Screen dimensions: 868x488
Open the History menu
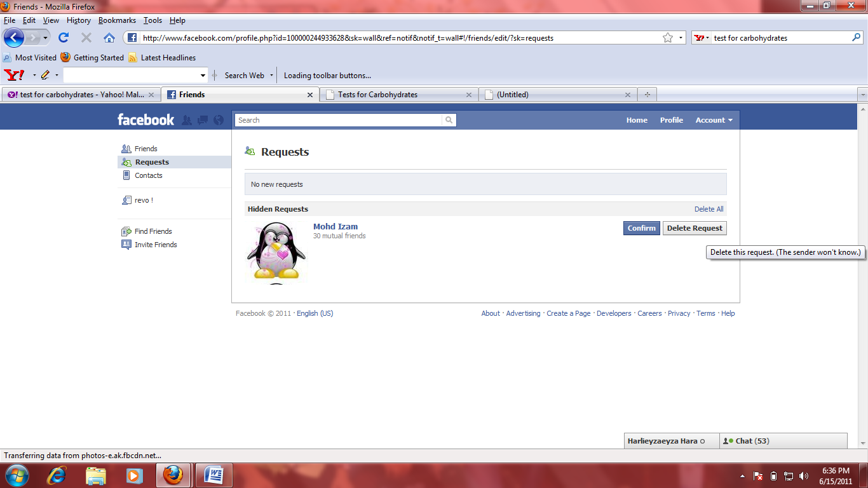click(x=79, y=20)
